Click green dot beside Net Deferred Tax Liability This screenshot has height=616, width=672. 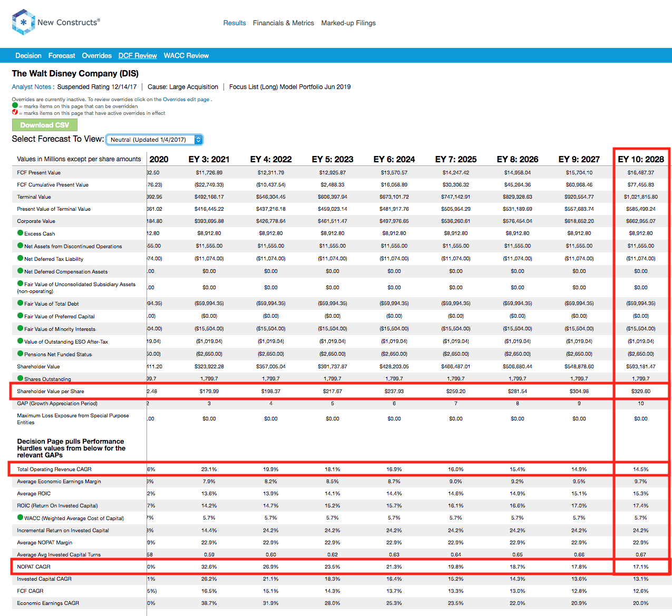point(21,258)
